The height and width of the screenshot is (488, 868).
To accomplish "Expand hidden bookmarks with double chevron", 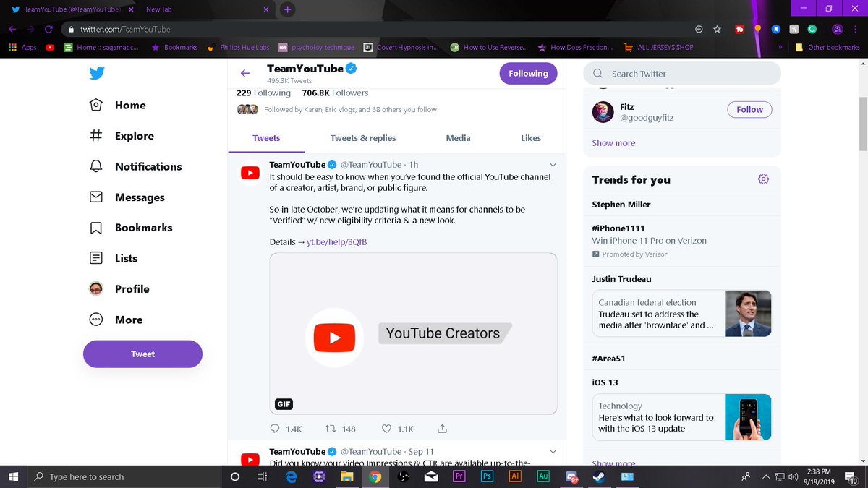I will pyautogui.click(x=780, y=47).
